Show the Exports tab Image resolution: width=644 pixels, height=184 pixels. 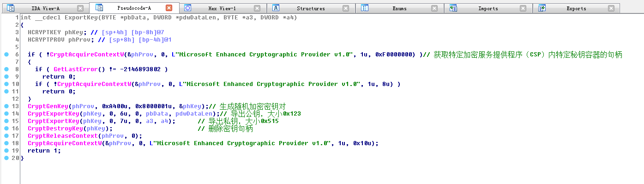click(x=576, y=8)
